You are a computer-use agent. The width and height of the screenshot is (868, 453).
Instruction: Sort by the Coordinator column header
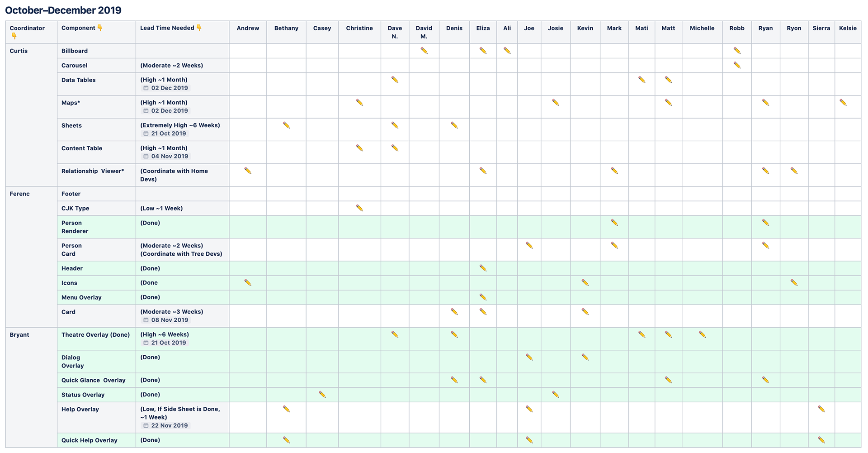coord(31,32)
